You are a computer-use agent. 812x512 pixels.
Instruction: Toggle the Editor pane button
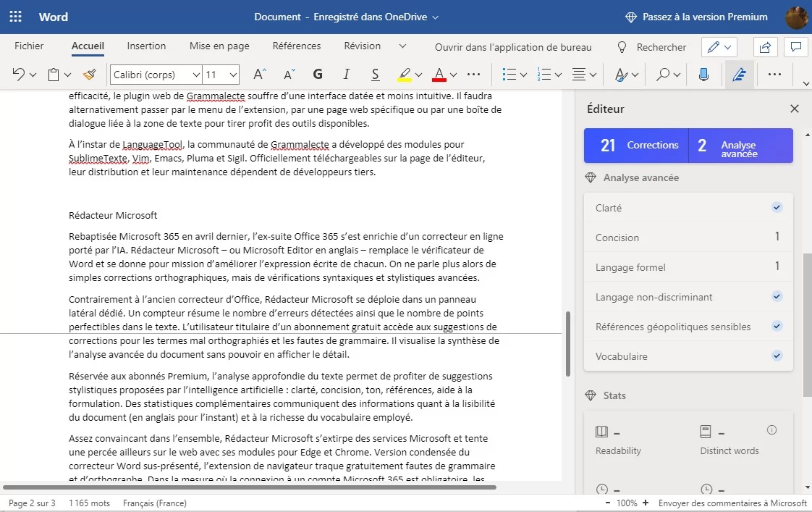tap(739, 75)
